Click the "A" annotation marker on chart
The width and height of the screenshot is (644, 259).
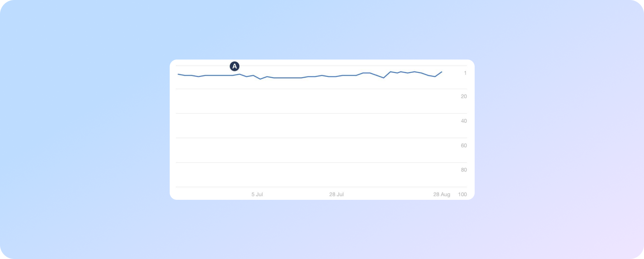pyautogui.click(x=234, y=66)
